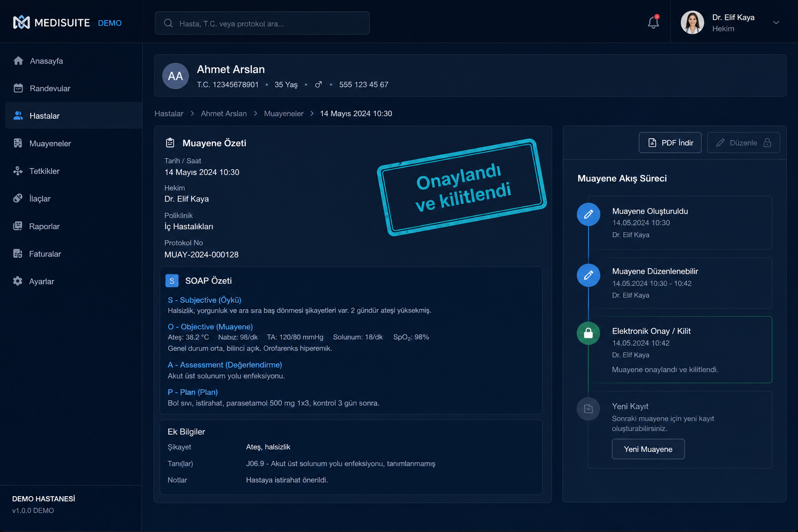Click the Muayene Düzenlenebilir pencil step icon
Image resolution: width=798 pixels, height=532 pixels.
pos(589,275)
